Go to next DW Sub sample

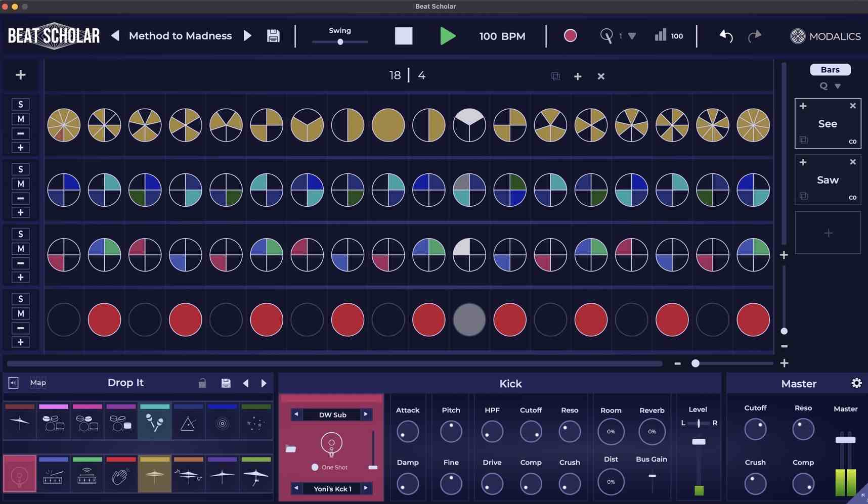click(x=366, y=415)
